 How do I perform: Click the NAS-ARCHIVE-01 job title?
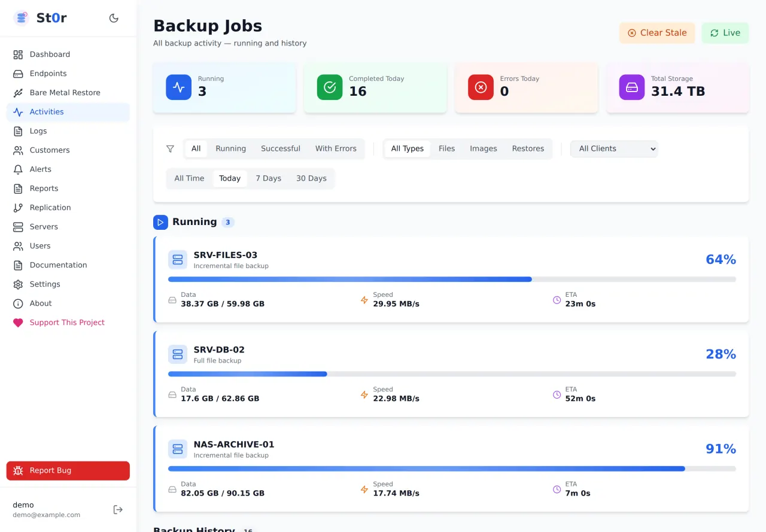click(234, 445)
